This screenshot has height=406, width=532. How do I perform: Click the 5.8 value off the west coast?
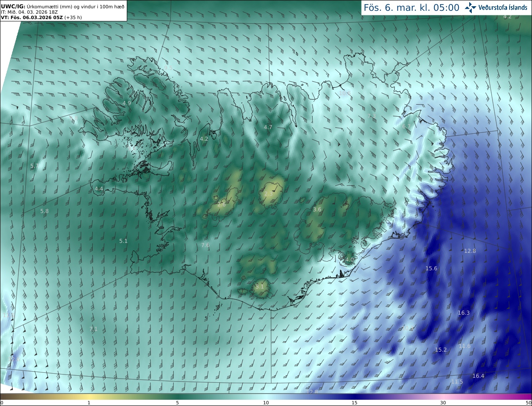point(44,211)
